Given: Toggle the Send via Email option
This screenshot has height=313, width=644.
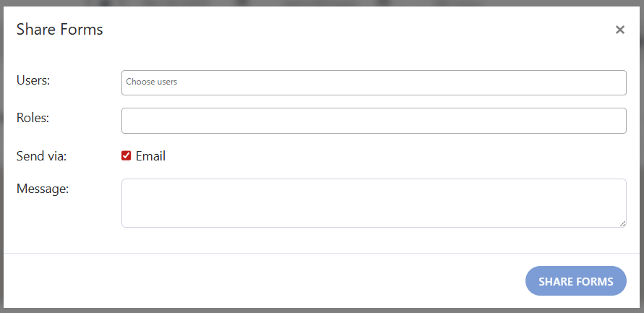Looking at the screenshot, I should pos(126,155).
